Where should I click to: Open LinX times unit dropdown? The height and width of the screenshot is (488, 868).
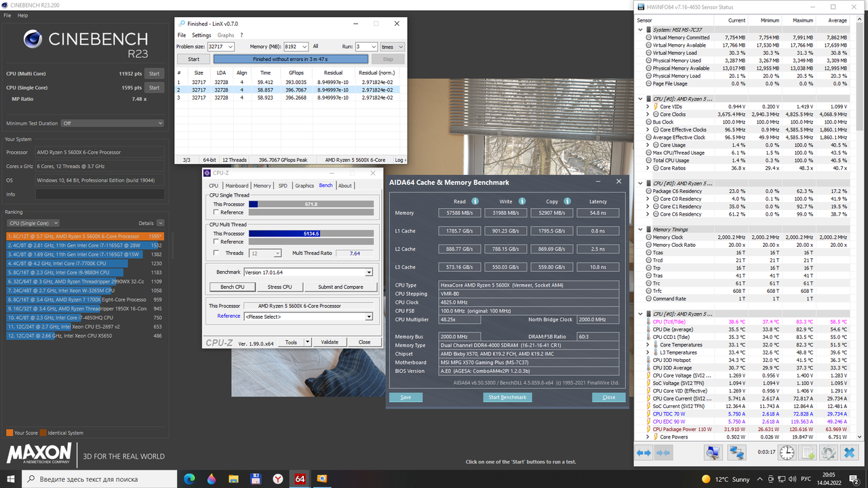coord(392,47)
